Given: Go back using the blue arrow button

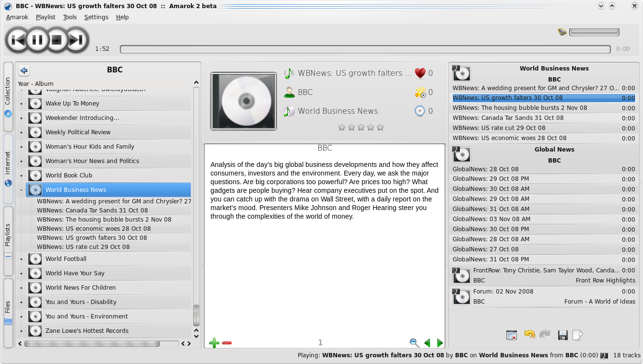Looking at the screenshot, I should [x=24, y=70].
